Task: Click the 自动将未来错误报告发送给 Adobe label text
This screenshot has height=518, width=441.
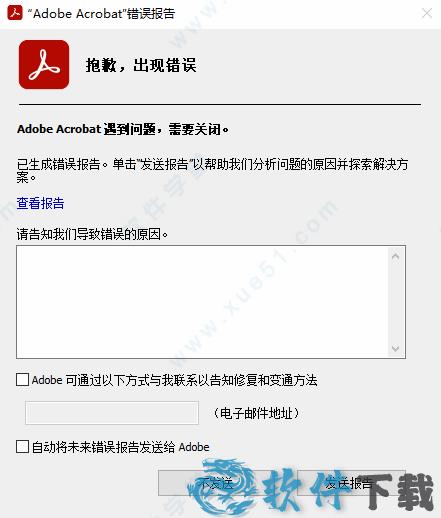Action: point(121,447)
